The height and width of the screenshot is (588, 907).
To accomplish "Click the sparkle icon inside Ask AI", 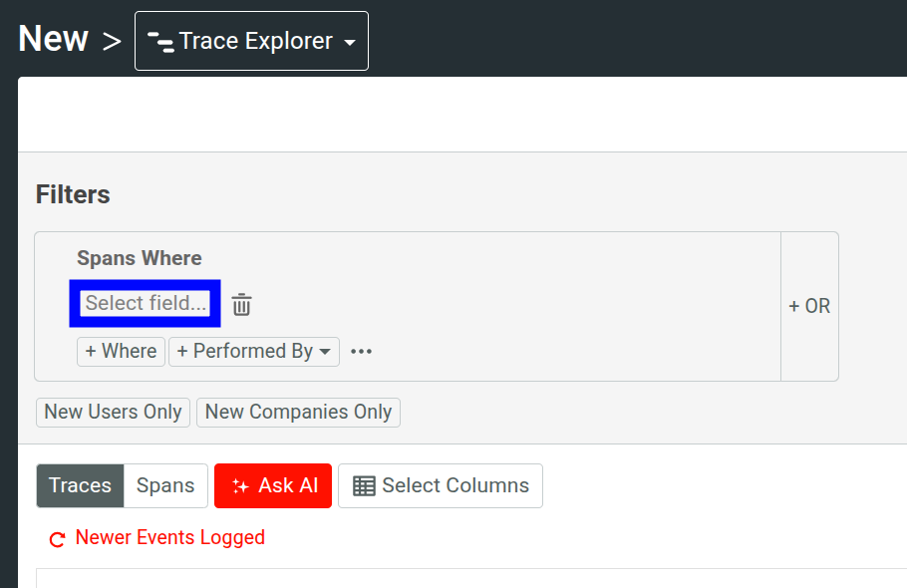I will click(240, 485).
